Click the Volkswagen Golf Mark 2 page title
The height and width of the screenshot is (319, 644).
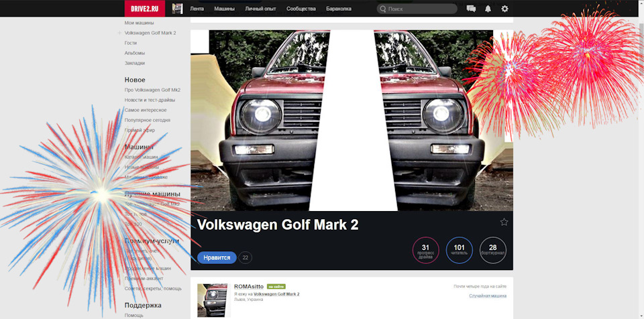tap(278, 225)
